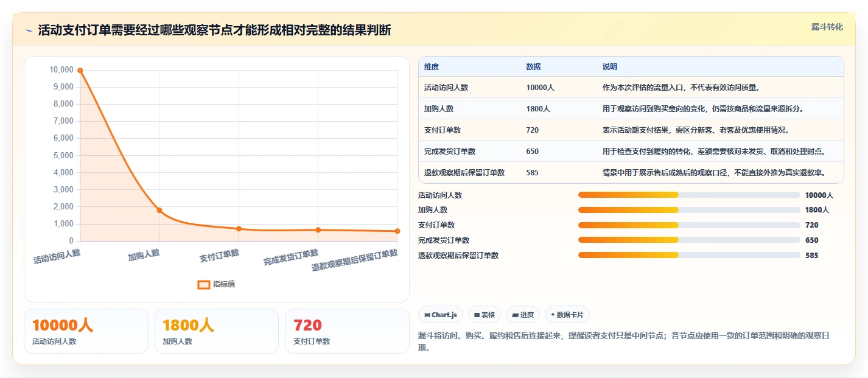Viewport: 868px width, 378px height.
Task: Click the description starting 表示活动期支付结果
Action: point(696,130)
